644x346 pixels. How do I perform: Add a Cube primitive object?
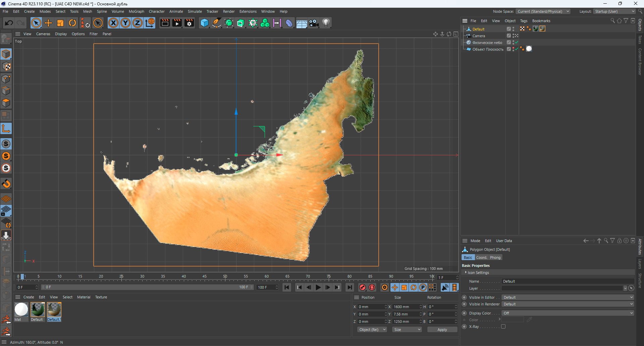click(204, 23)
